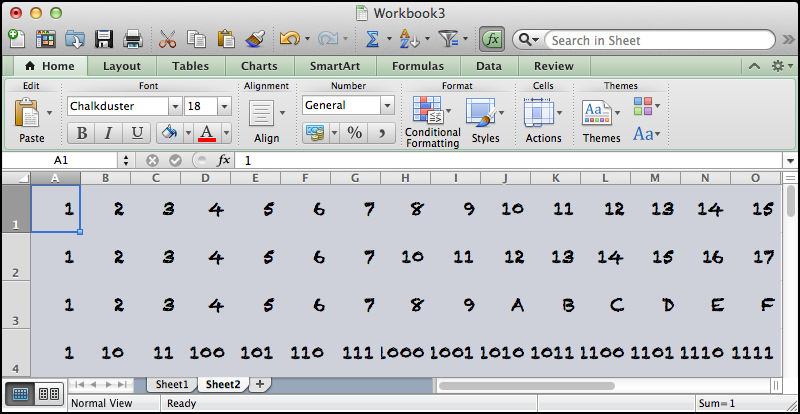800x414 pixels.
Task: Add a new sheet with plus button
Action: coord(260,384)
